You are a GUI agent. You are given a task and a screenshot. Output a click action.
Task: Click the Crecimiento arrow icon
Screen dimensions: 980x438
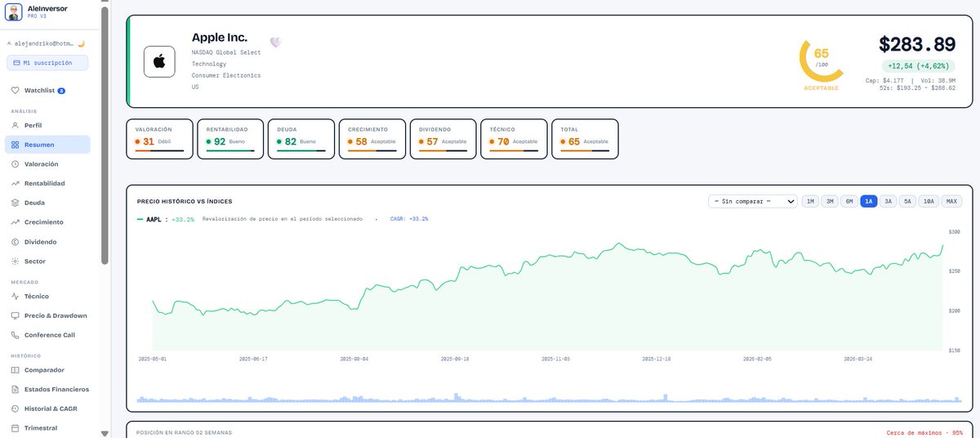tap(16, 222)
